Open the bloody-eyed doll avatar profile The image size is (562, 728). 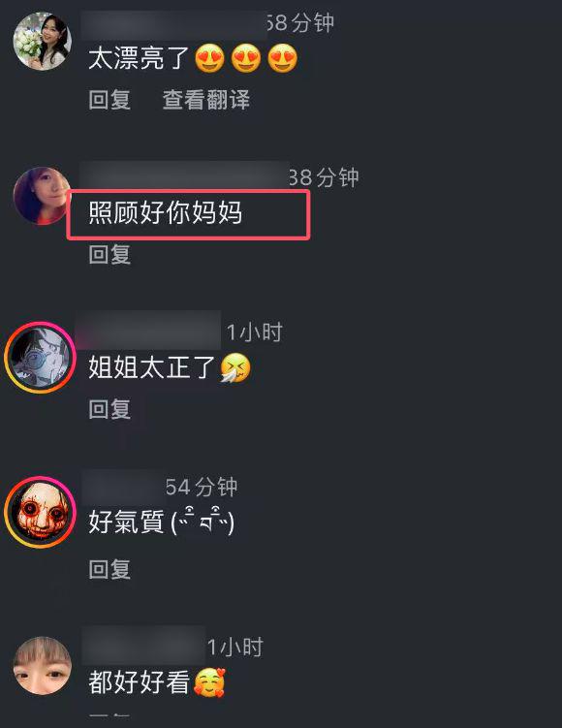pyautogui.click(x=40, y=512)
